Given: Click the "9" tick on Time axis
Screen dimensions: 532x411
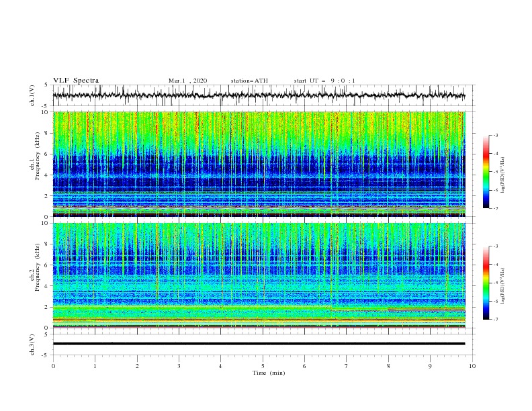Looking at the screenshot, I should coord(430,366).
